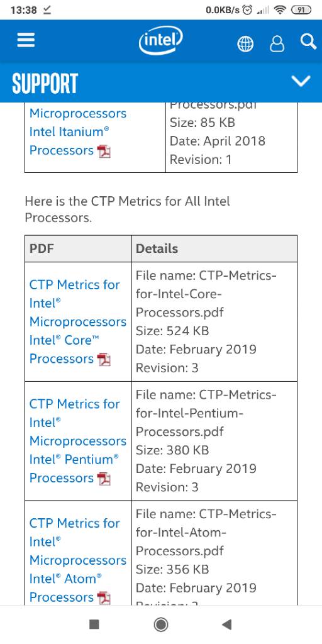Tap the Pentium Processors PDF icon

point(104,479)
